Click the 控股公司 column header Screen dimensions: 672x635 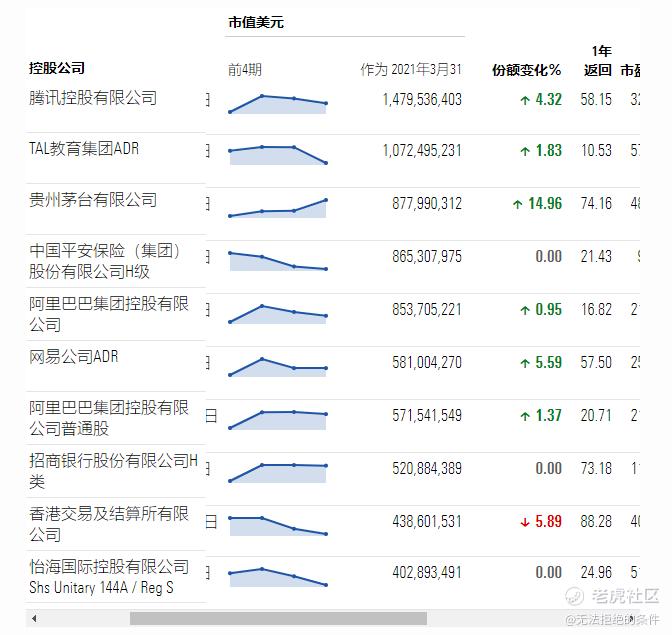tap(57, 68)
